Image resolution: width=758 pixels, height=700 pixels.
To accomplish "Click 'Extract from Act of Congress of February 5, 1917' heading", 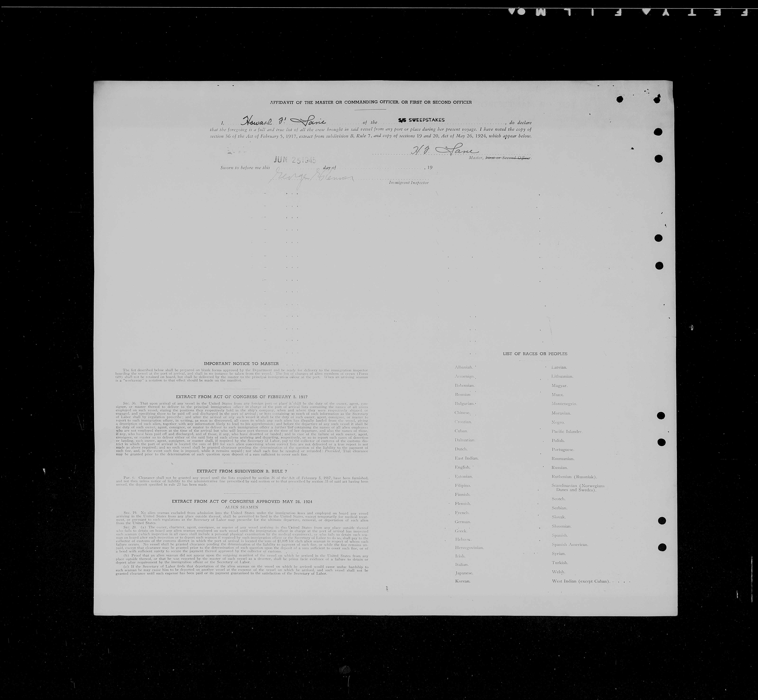I will [x=242, y=397].
